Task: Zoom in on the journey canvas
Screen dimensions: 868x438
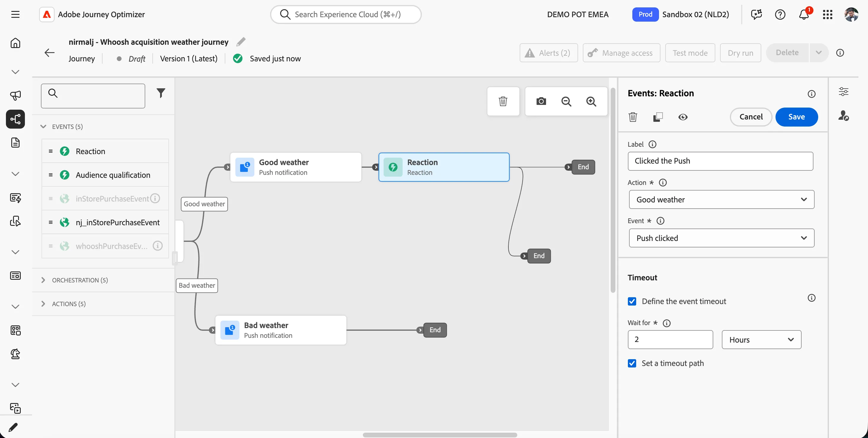Action: pyautogui.click(x=591, y=101)
